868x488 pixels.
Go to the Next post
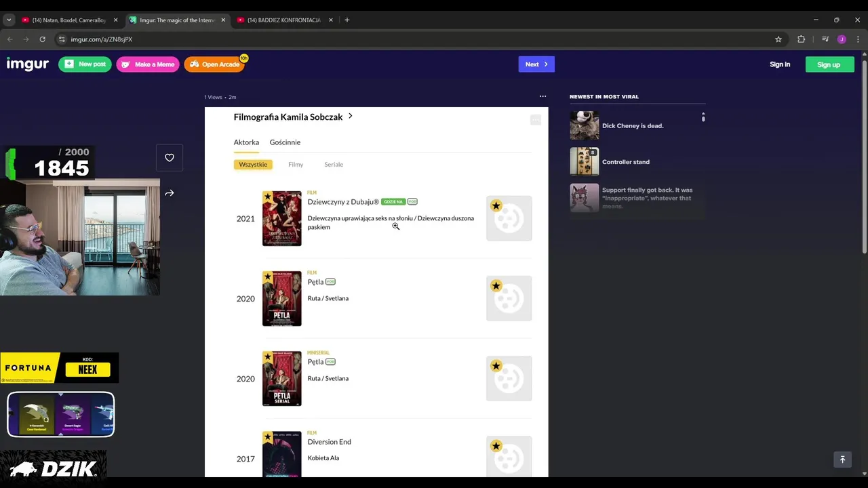tap(536, 64)
